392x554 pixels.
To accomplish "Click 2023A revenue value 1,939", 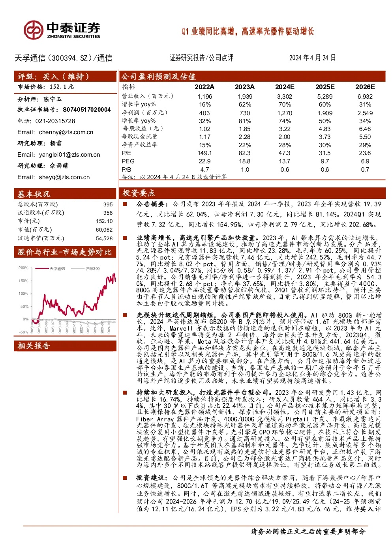I will (245, 96).
